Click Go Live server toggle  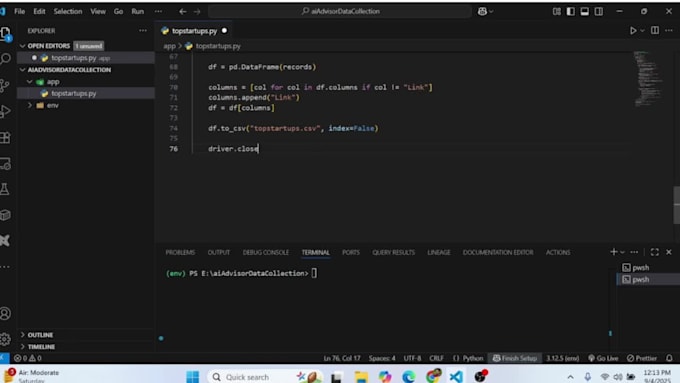(x=603, y=358)
